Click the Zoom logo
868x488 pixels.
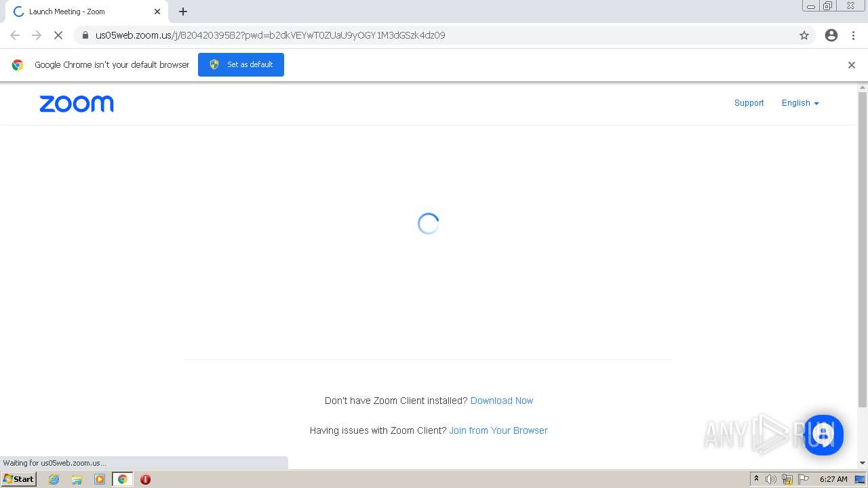[x=77, y=104]
